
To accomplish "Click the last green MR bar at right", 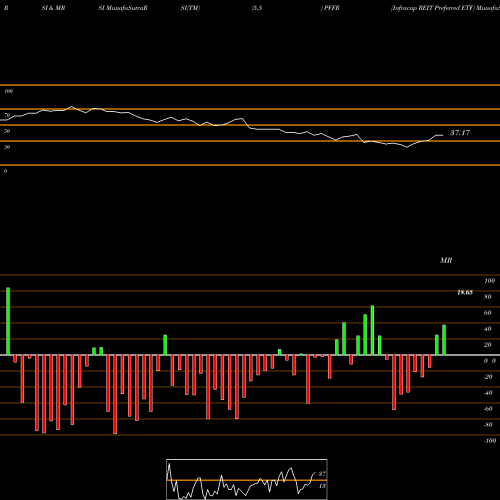I will click(x=444, y=340).
